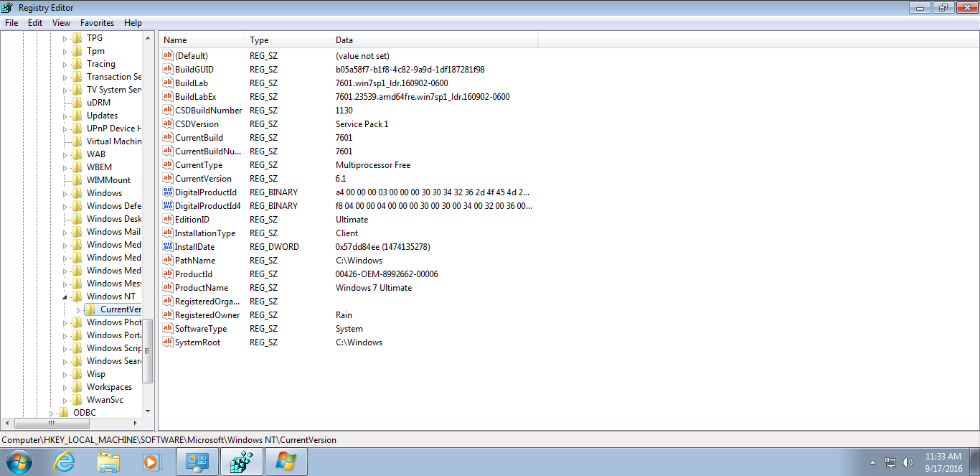Click the DigitalProductId binary value icon
Screen dimensions: 980x476
pyautogui.click(x=169, y=192)
